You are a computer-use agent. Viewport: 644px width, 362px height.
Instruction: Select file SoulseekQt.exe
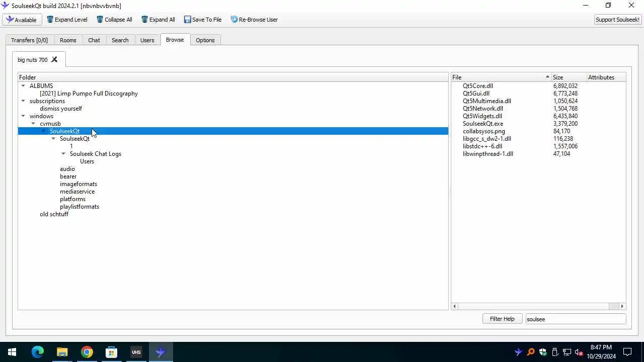pyautogui.click(x=483, y=124)
